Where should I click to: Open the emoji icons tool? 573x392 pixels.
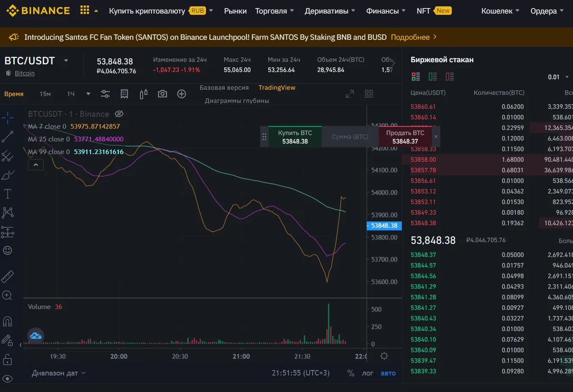pos(8,250)
